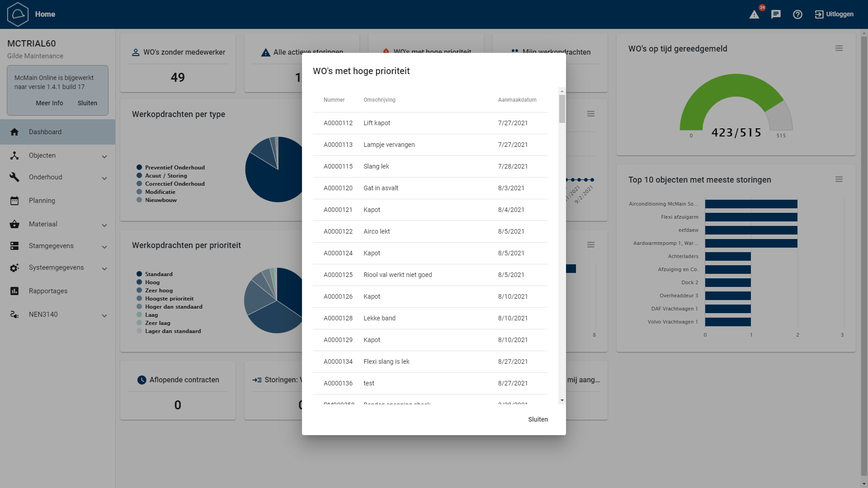Click the dialog's scroll-down arrow
This screenshot has width=868, height=488.
point(562,400)
